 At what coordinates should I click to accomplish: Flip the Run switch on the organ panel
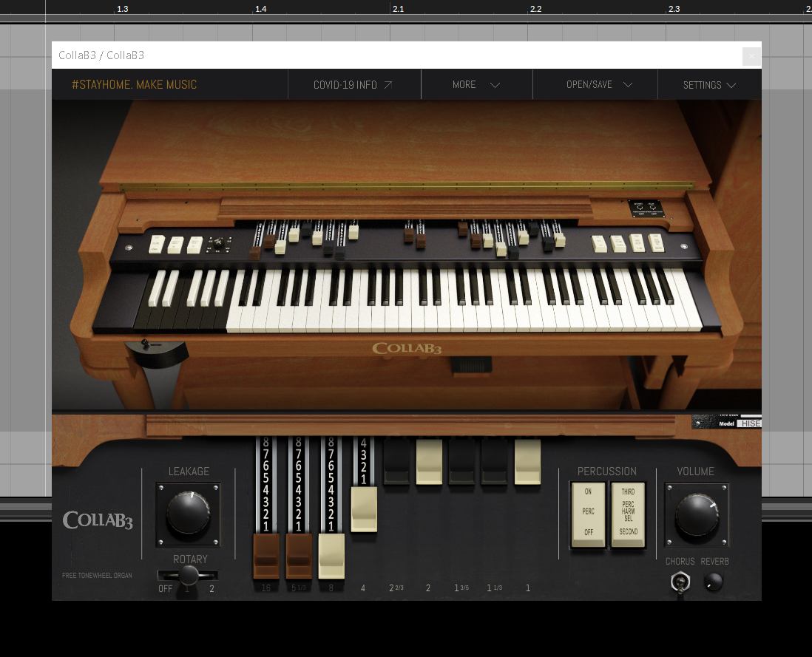(652, 208)
